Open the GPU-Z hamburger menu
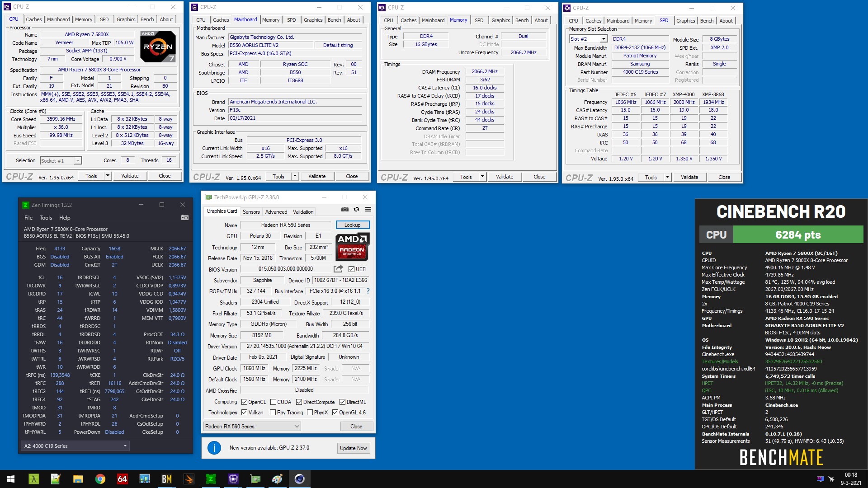The image size is (868, 488). [368, 209]
